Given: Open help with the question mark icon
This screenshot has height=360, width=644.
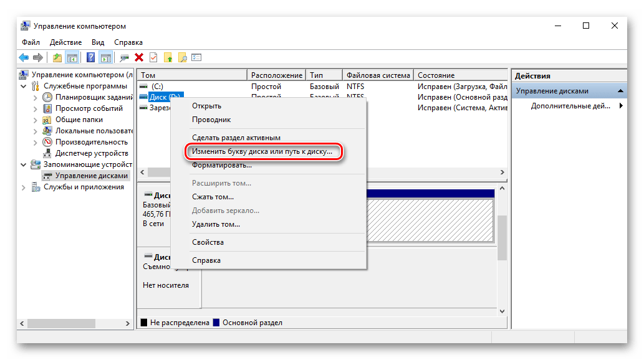Looking at the screenshot, I should click(91, 58).
